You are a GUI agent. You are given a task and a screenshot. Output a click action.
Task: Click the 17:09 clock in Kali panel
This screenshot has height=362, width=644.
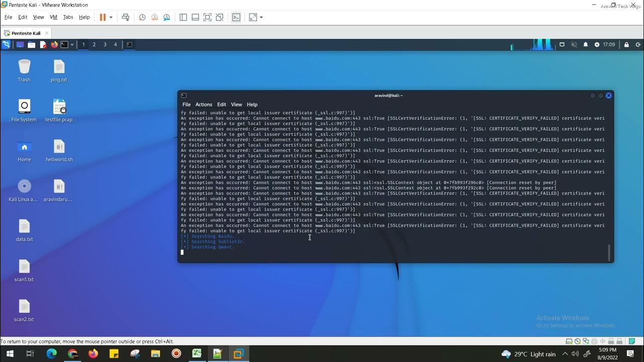coord(609,44)
